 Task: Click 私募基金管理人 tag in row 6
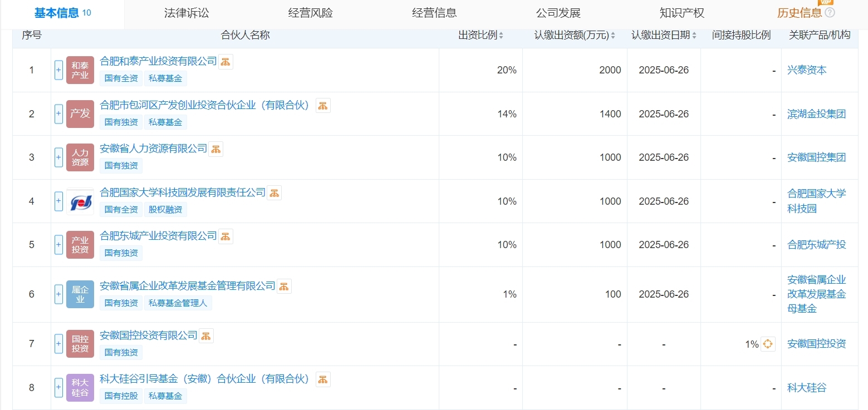178,303
